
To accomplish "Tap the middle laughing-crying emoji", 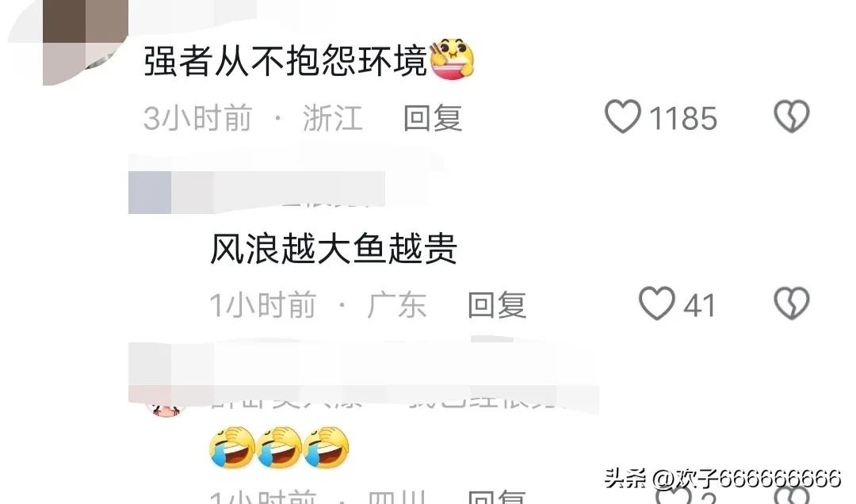I will point(280,447).
